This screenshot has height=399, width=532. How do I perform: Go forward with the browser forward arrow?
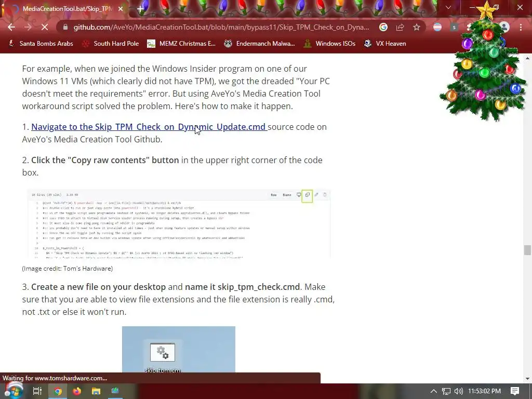coord(28,27)
